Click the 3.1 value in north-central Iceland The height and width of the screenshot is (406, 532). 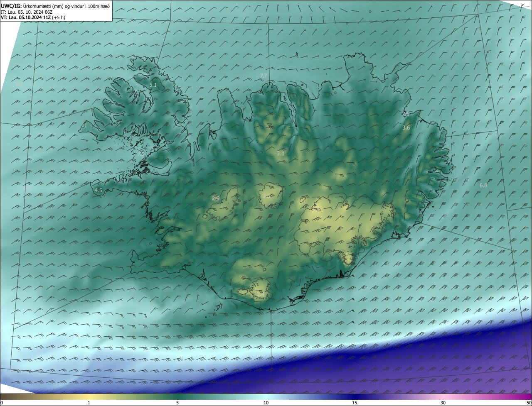point(281,153)
